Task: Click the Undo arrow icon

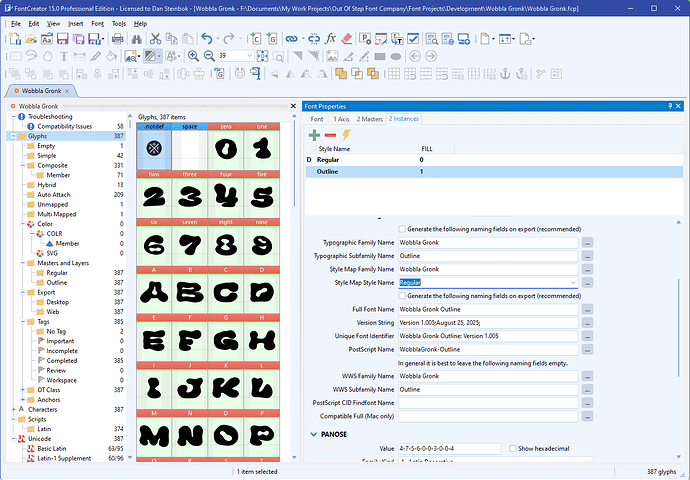Action: (x=207, y=39)
